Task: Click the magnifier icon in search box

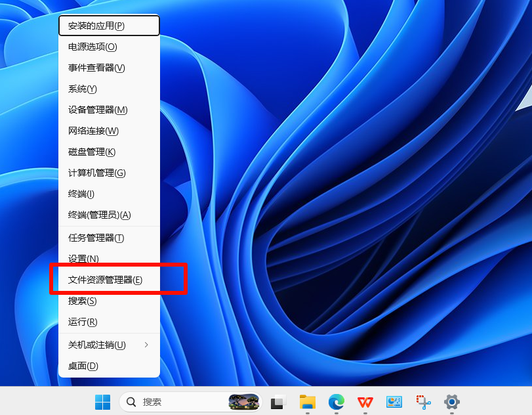Action: (x=131, y=402)
